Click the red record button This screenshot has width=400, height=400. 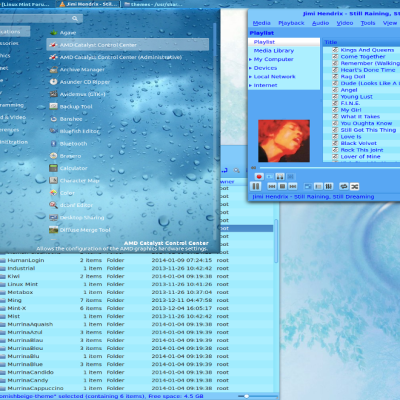pyautogui.click(x=259, y=176)
